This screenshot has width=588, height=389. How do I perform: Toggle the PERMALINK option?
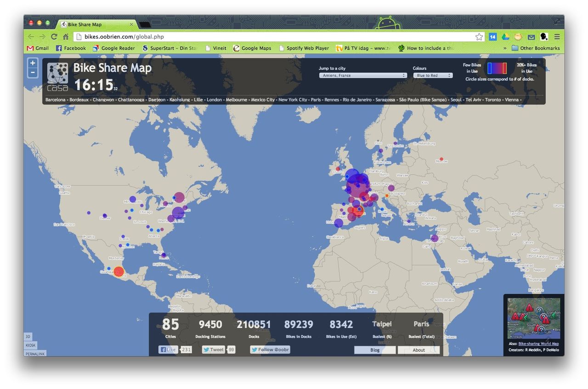click(x=34, y=353)
